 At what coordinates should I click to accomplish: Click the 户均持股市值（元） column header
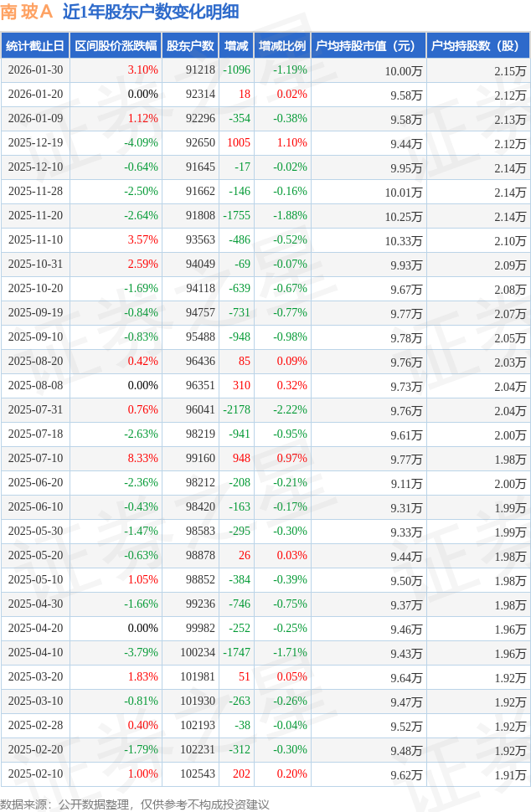[x=369, y=46]
